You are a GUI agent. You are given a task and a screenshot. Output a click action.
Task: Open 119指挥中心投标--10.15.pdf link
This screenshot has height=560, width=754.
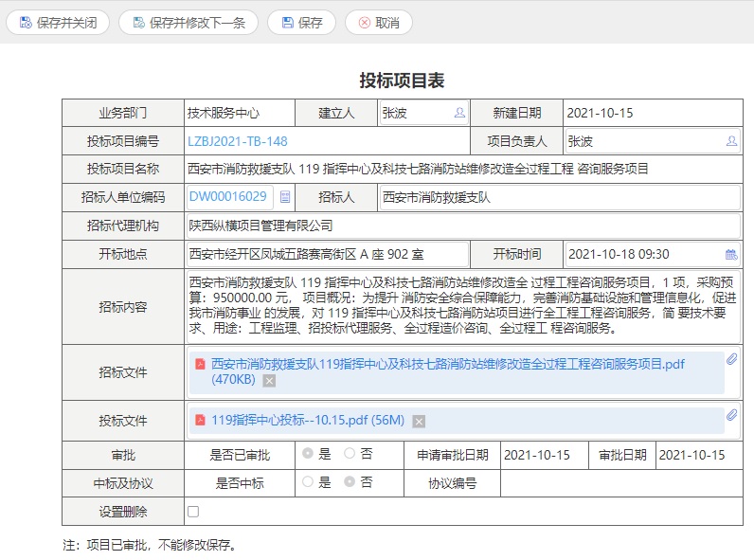tap(308, 421)
